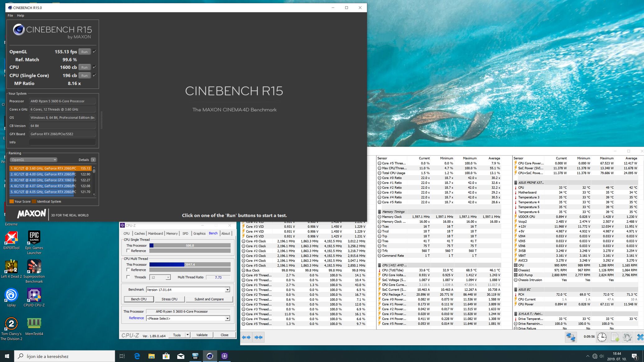644x362 pixels.
Task: Open Tools dropdown arrow in CPU-Z
Action: [188, 335]
